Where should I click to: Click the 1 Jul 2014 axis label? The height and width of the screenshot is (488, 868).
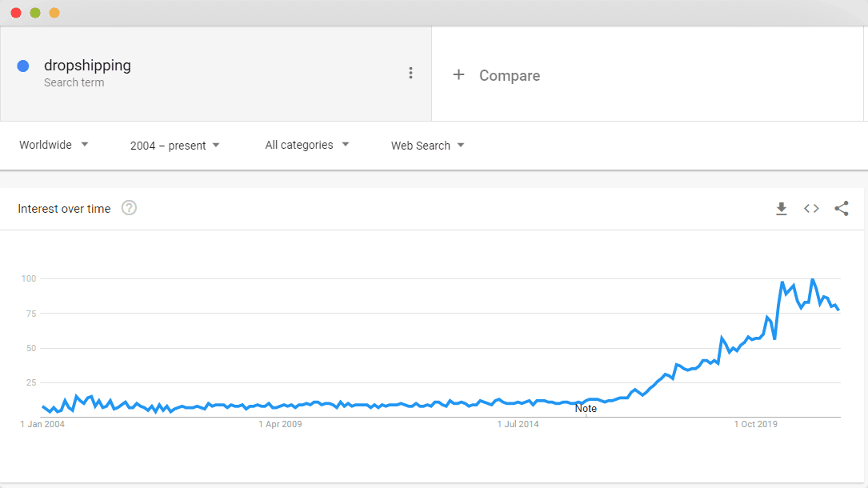tap(518, 424)
